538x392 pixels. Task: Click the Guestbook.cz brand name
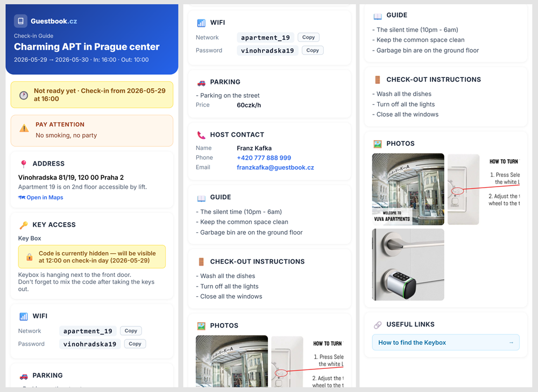click(54, 22)
